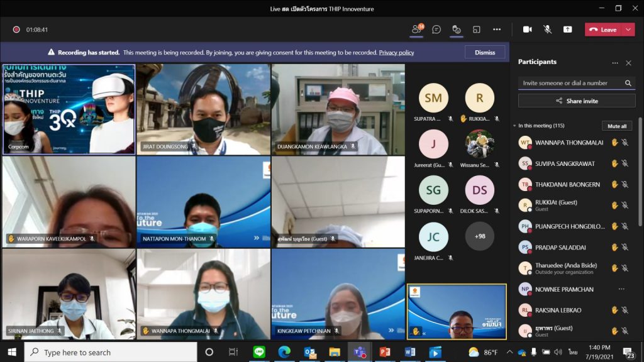The width and height of the screenshot is (644, 362).
Task: Expand the Leave button dropdown arrow
Action: (x=628, y=30)
